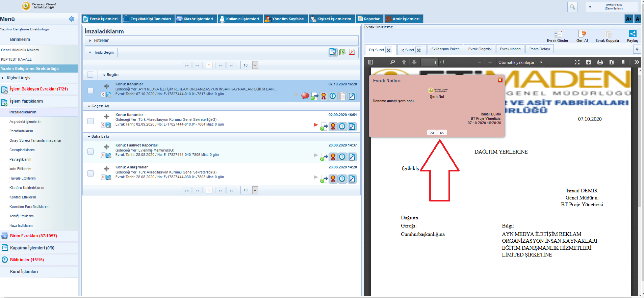Export the list as PDF
The image size is (644, 298).
[x=352, y=52]
